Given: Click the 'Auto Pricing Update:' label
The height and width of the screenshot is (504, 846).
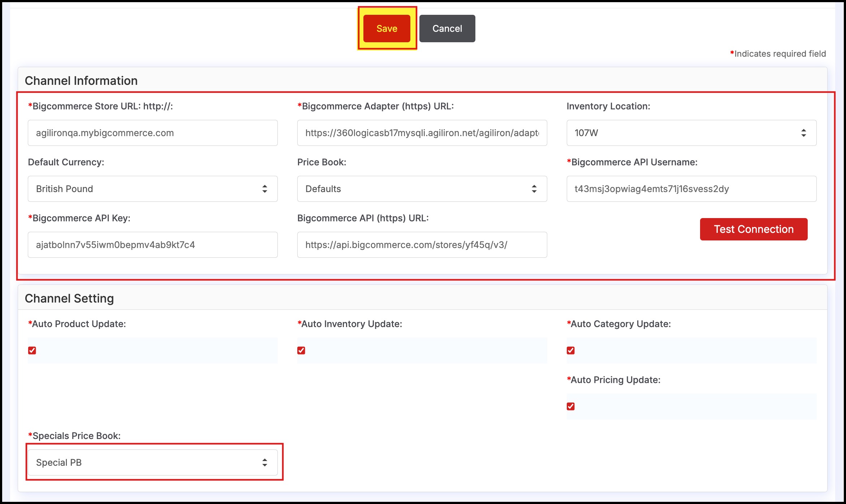Looking at the screenshot, I should (x=614, y=380).
